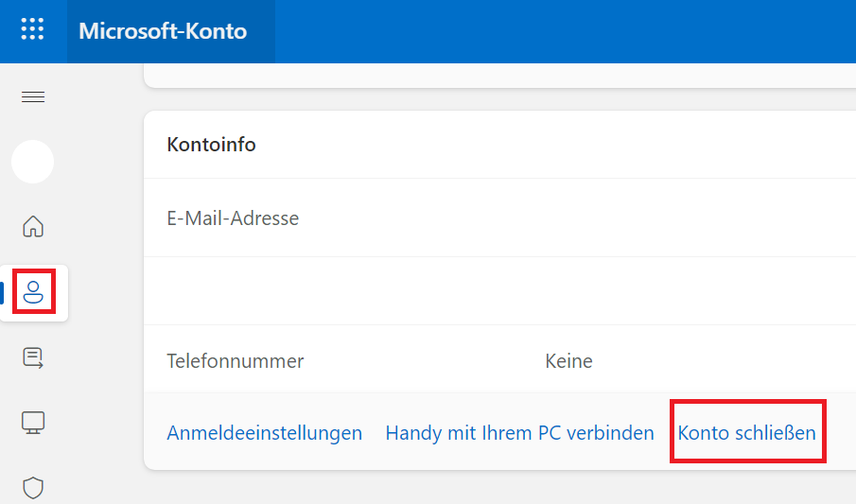This screenshot has height=504, width=856.
Task: Click the Anmeldeeinstellungen link
Action: [x=264, y=432]
